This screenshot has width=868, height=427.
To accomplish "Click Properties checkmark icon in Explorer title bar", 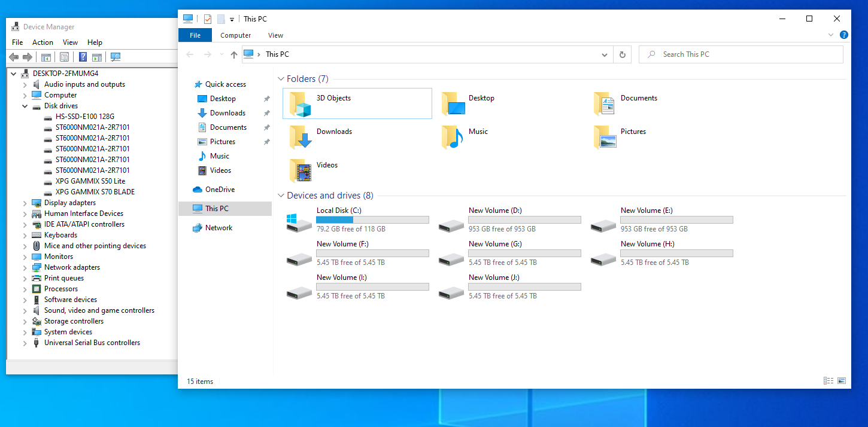I will tap(208, 19).
